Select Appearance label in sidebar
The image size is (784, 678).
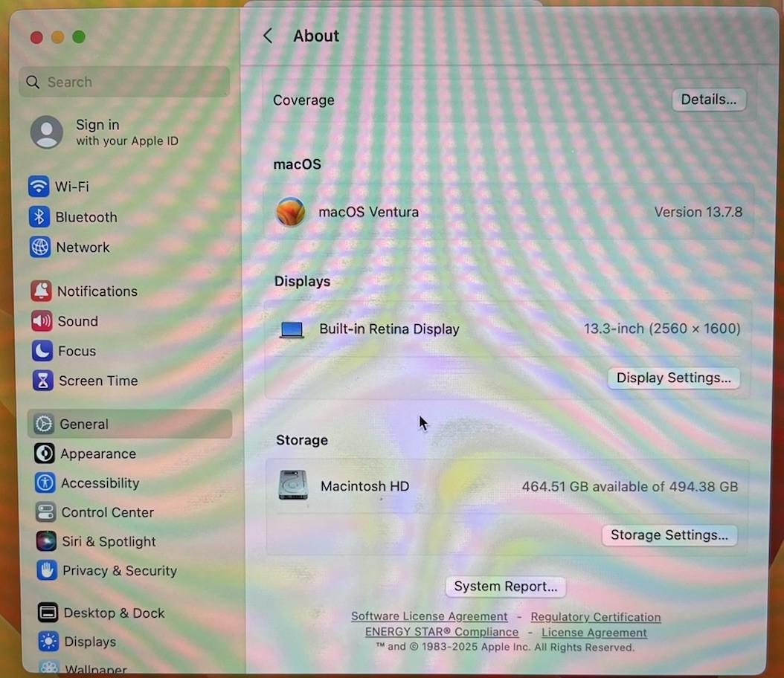pos(98,453)
